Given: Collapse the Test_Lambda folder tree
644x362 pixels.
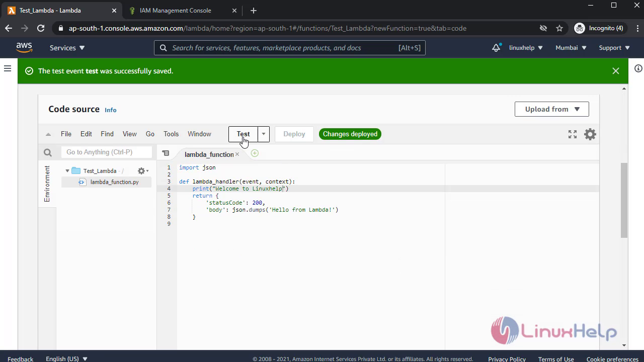Looking at the screenshot, I should click(x=67, y=171).
